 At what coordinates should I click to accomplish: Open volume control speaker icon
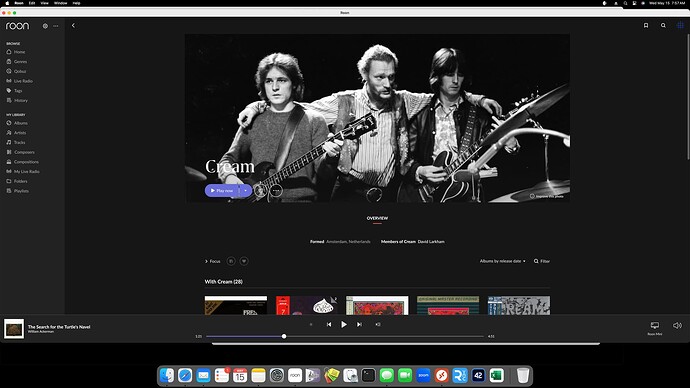coord(677,326)
